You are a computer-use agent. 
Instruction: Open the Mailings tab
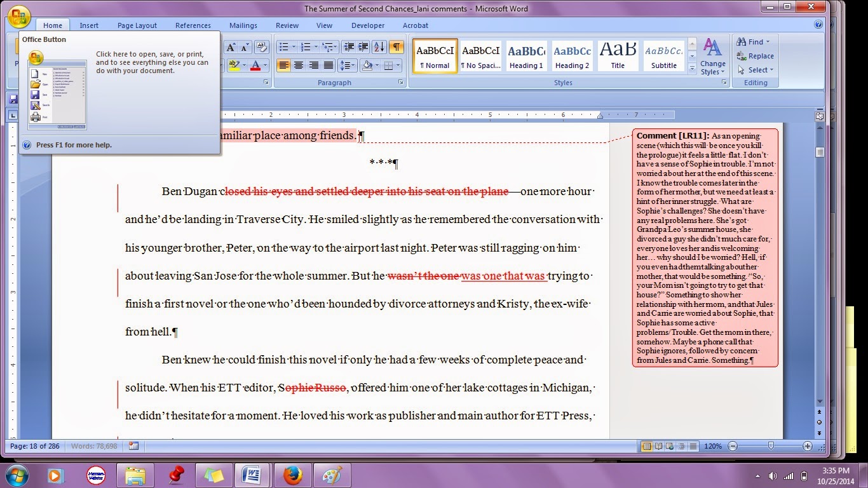click(x=243, y=25)
